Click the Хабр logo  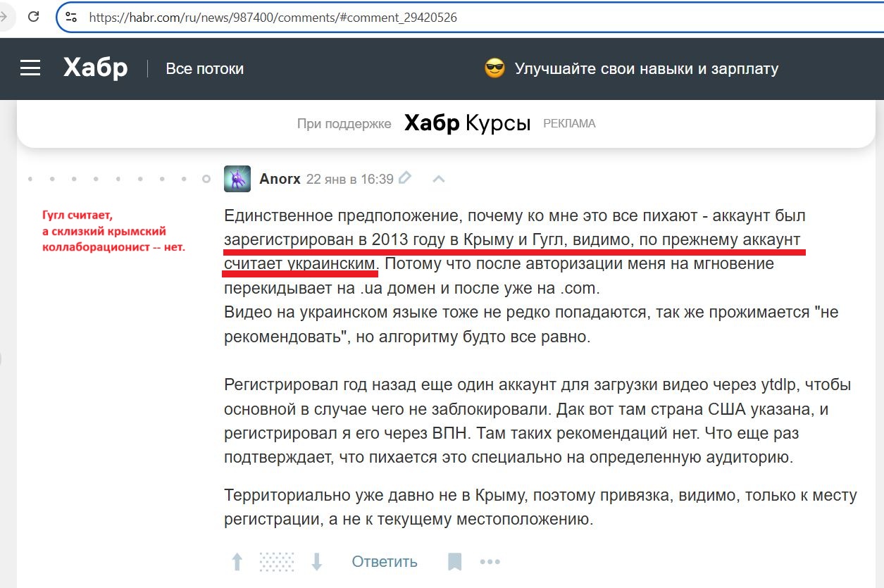95,67
